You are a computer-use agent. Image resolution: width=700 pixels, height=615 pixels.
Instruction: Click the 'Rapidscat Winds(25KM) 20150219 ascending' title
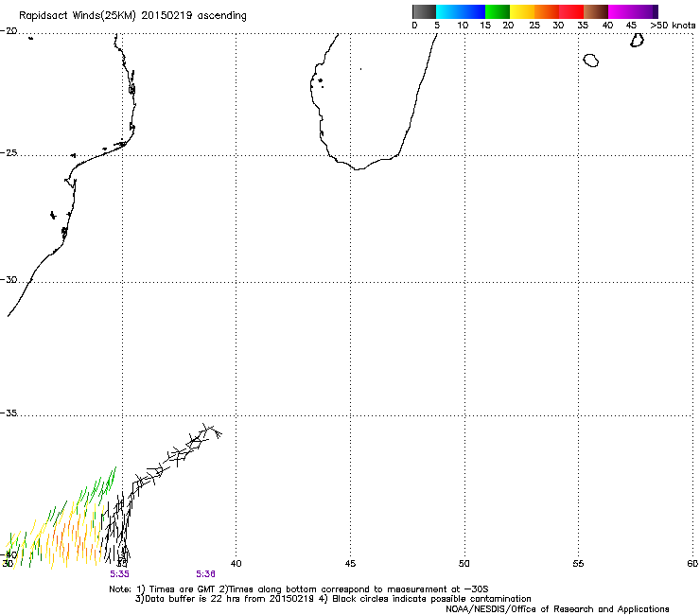pyautogui.click(x=132, y=16)
